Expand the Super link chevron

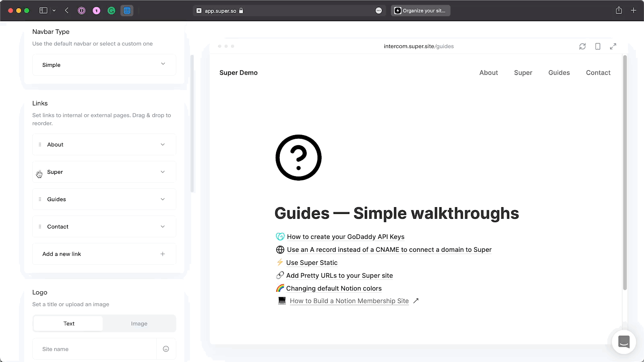163,172
